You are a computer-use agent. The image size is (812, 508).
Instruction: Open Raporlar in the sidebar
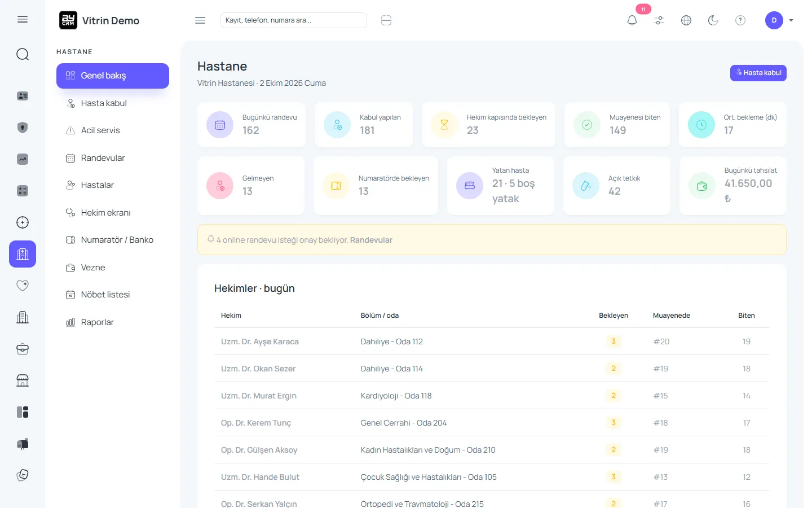[x=113, y=322]
